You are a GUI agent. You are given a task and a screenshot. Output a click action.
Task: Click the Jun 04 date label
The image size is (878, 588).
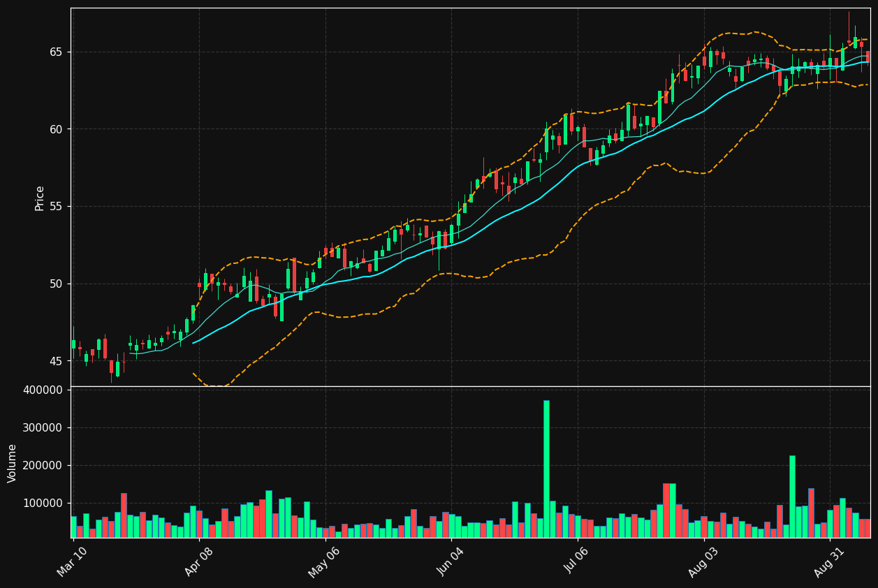pyautogui.click(x=451, y=562)
